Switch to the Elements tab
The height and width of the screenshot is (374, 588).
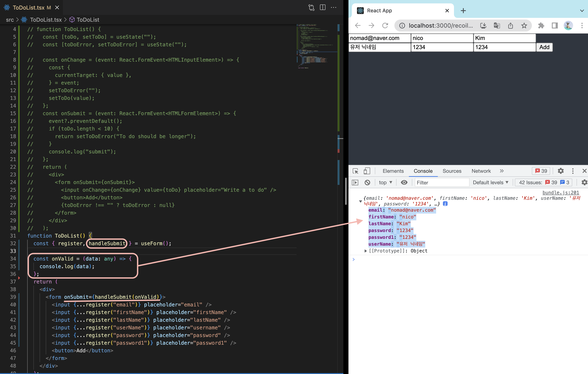click(393, 171)
